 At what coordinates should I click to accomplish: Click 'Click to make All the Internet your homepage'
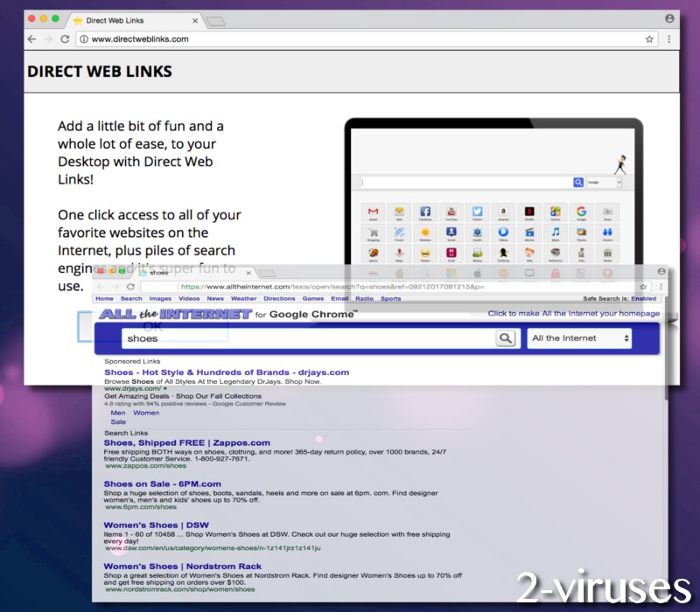pos(575,314)
